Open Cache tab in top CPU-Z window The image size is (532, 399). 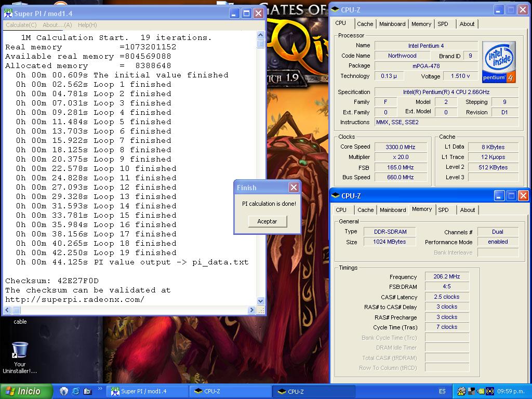pyautogui.click(x=365, y=24)
